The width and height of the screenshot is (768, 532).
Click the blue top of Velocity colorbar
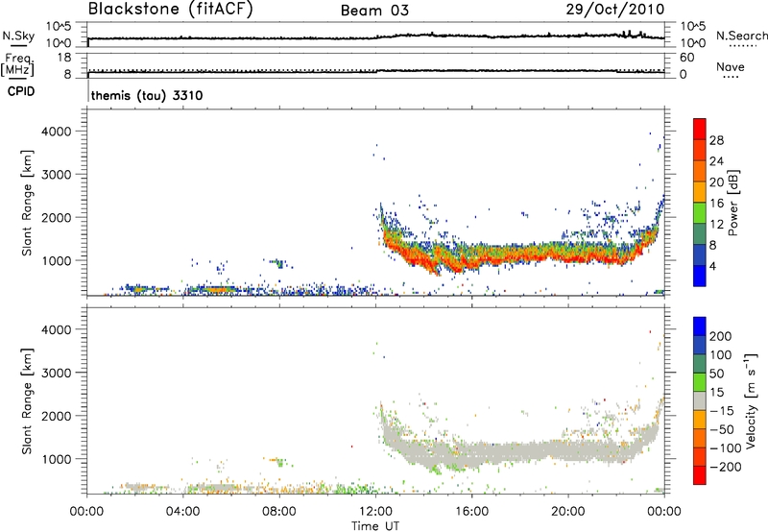700,326
